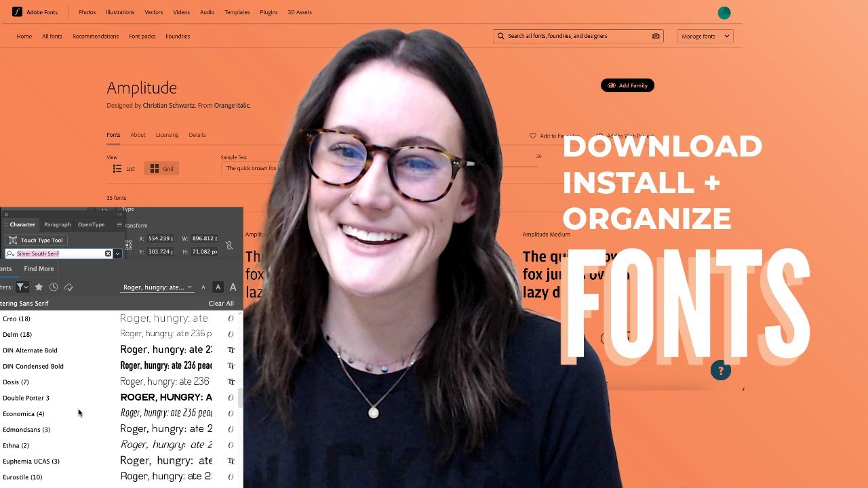Viewport: 868px width, 488px height.
Task: Select the Fonts tab on Amplitude page
Action: tap(113, 135)
